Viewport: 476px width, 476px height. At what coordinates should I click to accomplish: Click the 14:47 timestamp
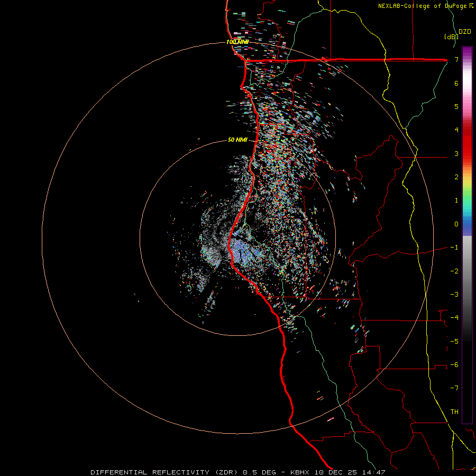point(375,472)
